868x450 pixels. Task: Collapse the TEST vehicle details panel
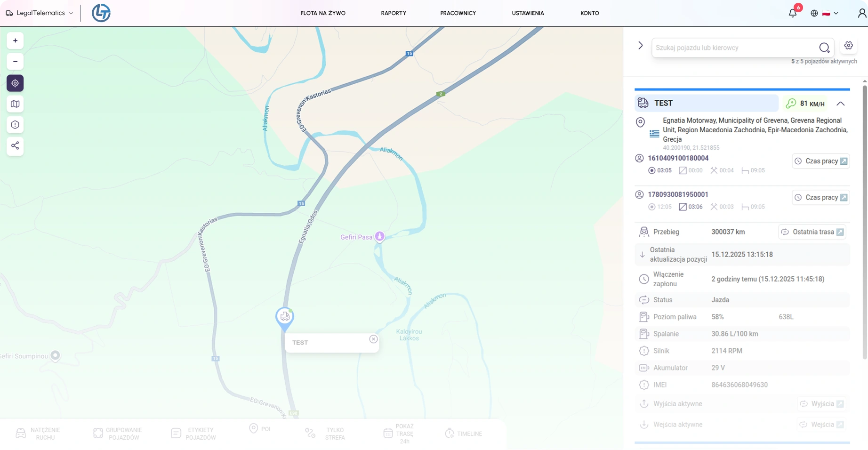pyautogui.click(x=840, y=104)
